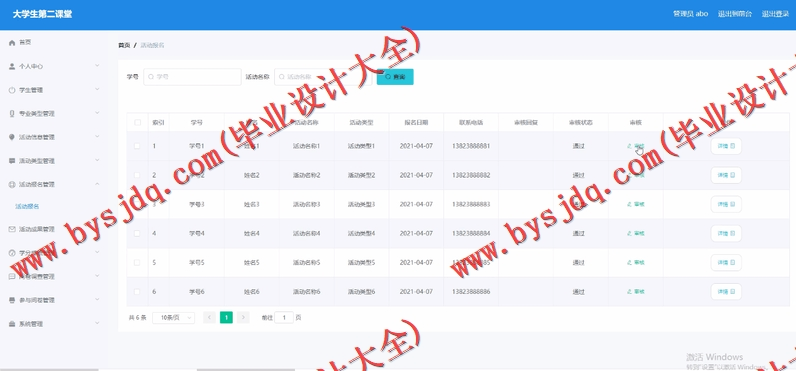The image size is (796, 371).
Task: Expand the 活动信息管理 menu chevron
Action: click(97, 137)
